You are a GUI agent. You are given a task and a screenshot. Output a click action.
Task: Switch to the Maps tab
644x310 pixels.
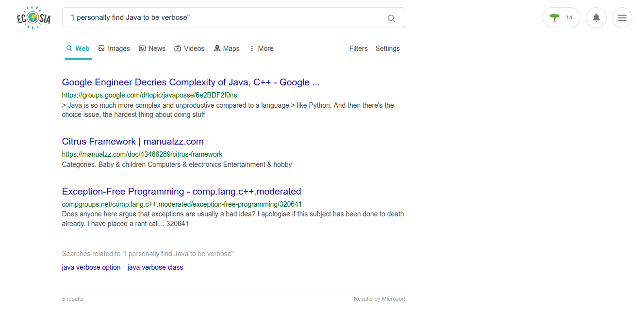pyautogui.click(x=227, y=49)
